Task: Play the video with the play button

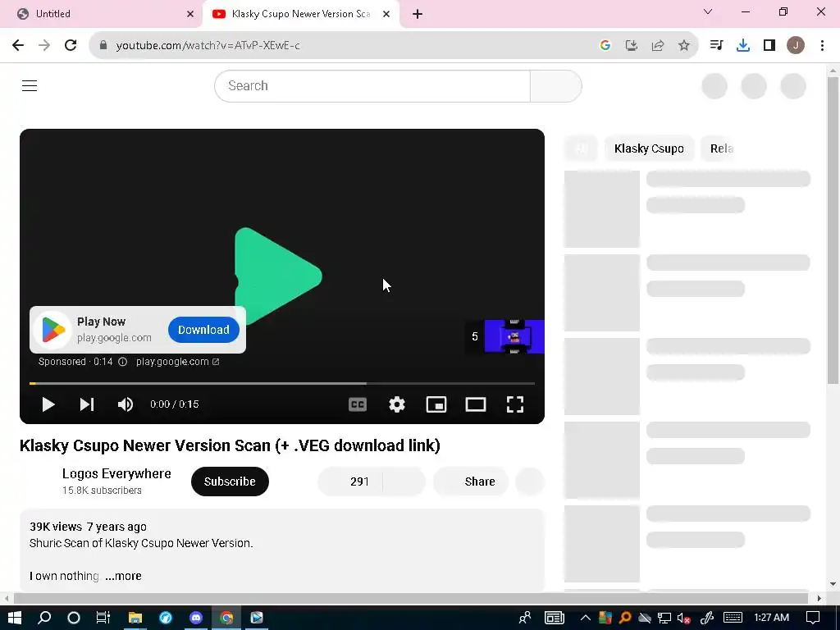Action: [x=48, y=404]
